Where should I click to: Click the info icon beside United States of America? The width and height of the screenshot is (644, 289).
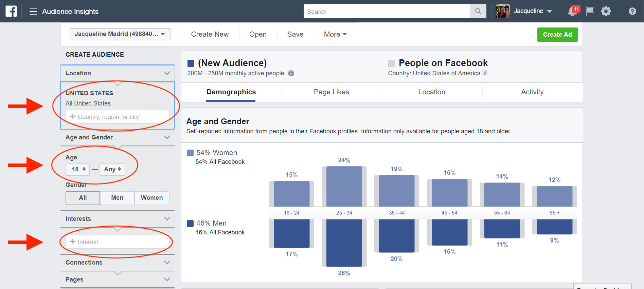coord(485,73)
